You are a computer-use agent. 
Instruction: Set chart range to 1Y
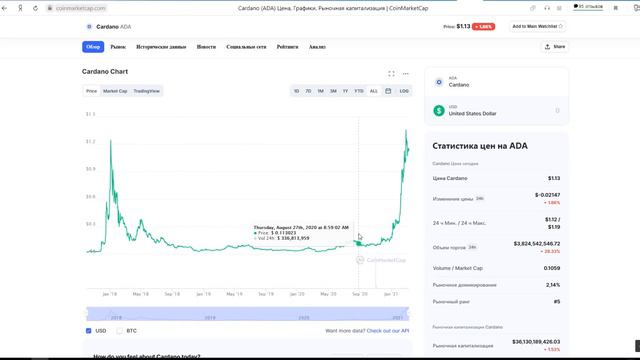click(345, 91)
